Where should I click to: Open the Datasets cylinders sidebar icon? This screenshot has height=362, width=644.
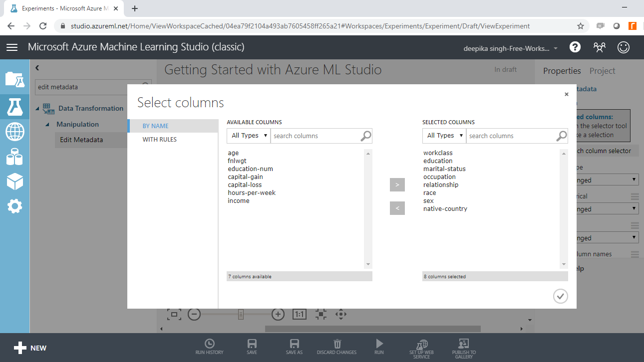point(14,158)
